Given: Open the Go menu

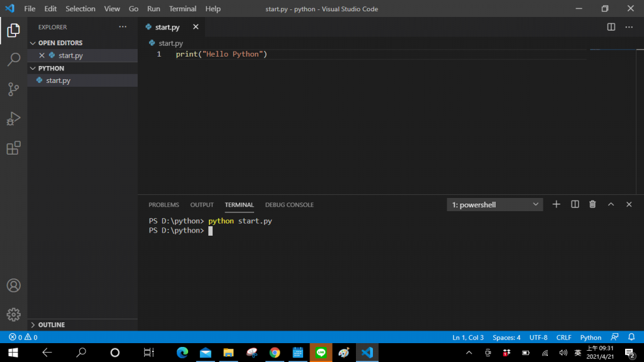Looking at the screenshot, I should tap(133, 9).
